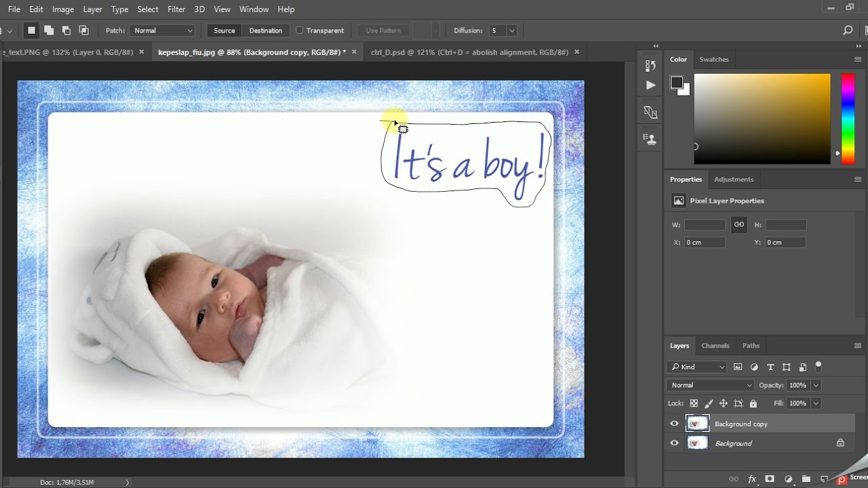Expand the status bar info arrow
868x488 pixels.
coord(127,483)
